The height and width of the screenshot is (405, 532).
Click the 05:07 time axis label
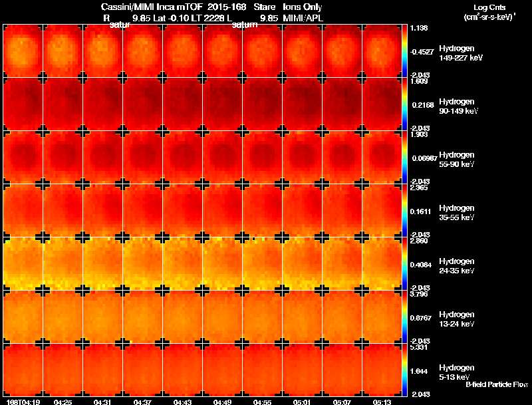(342, 402)
